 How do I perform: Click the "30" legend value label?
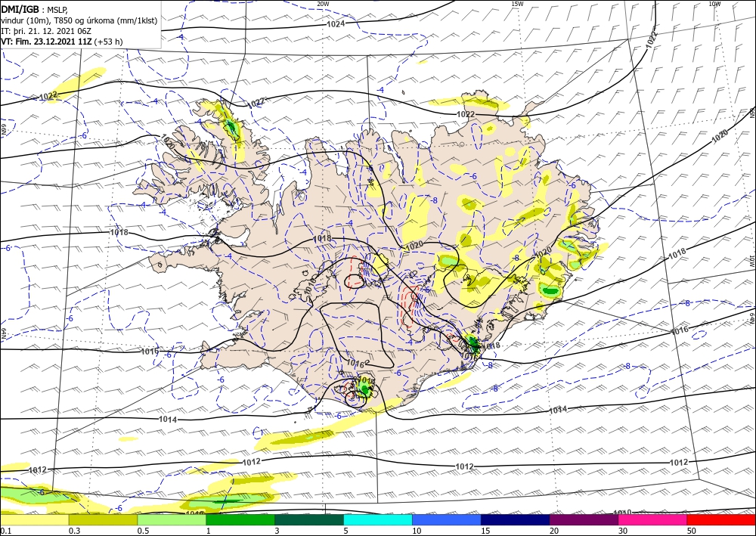(x=623, y=531)
